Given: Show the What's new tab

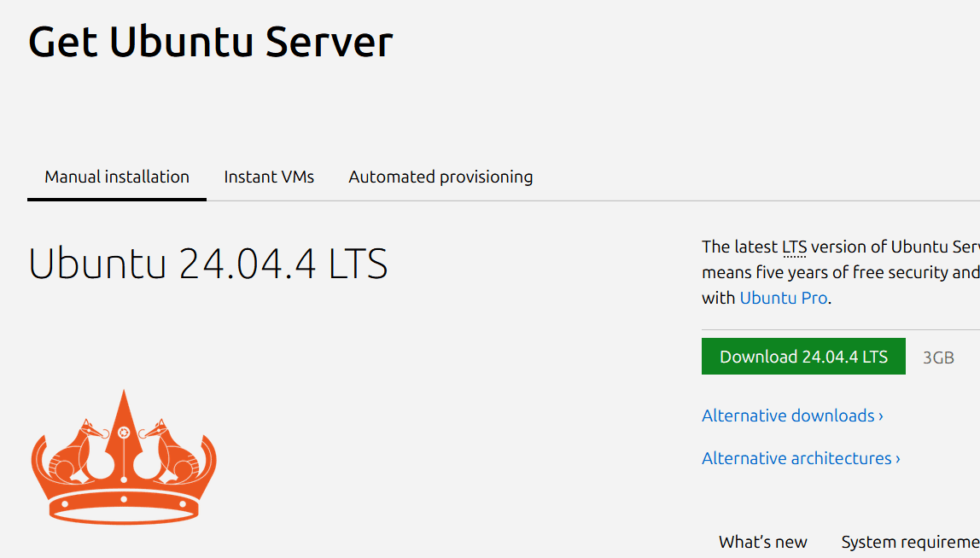Looking at the screenshot, I should coord(762,542).
